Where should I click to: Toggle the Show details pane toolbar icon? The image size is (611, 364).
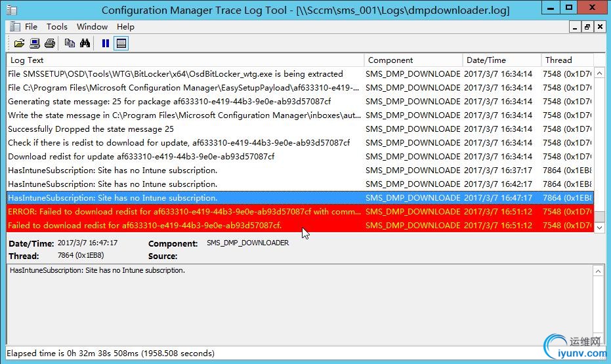pyautogui.click(x=121, y=43)
